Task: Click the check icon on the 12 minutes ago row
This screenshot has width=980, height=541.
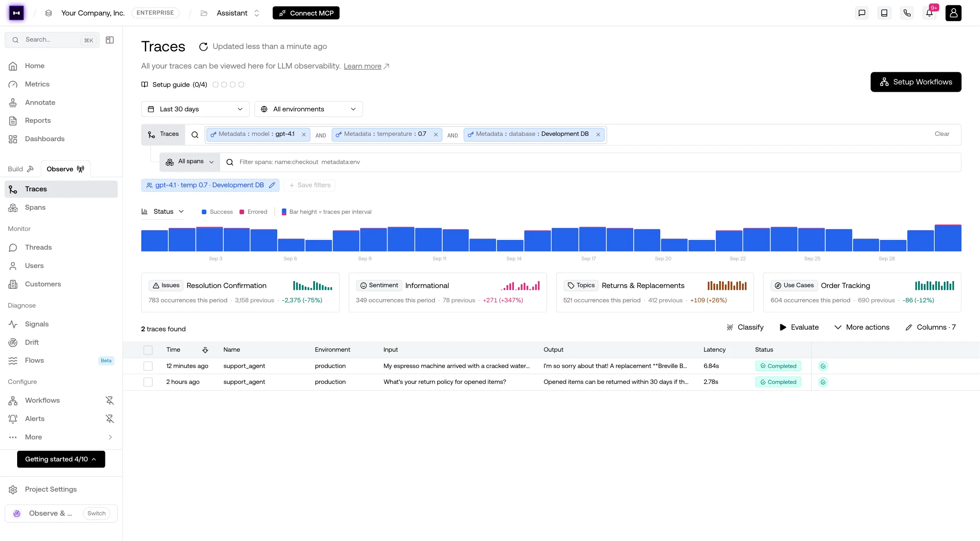Action: pyautogui.click(x=823, y=366)
